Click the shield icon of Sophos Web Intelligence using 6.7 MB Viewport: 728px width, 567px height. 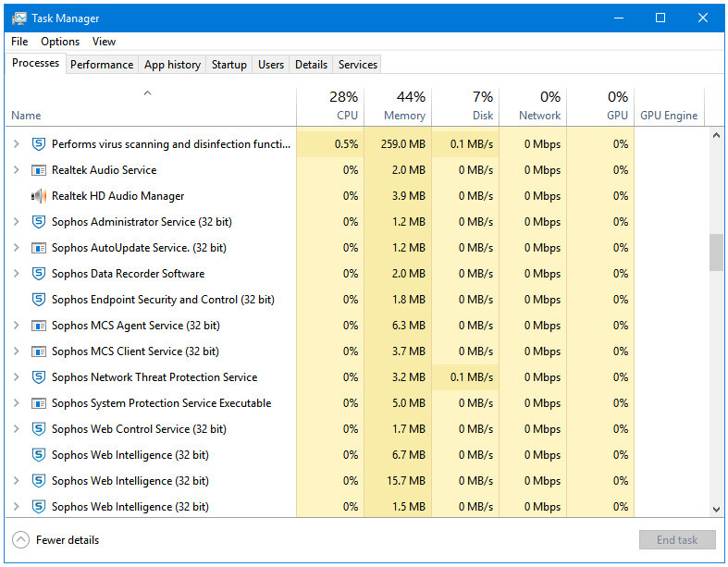[x=39, y=455]
